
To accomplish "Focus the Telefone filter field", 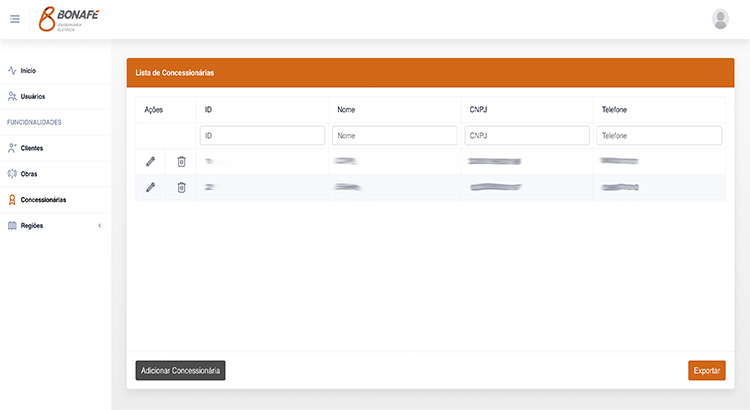I will [659, 135].
